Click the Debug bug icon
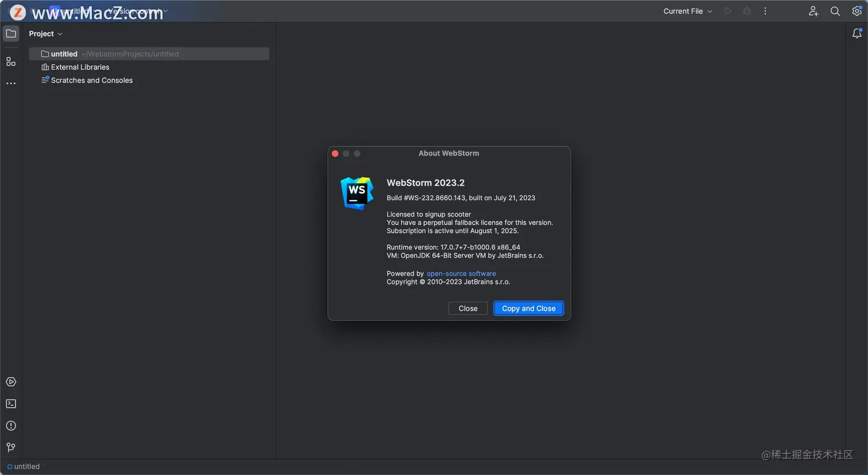The height and width of the screenshot is (475, 868). point(746,11)
